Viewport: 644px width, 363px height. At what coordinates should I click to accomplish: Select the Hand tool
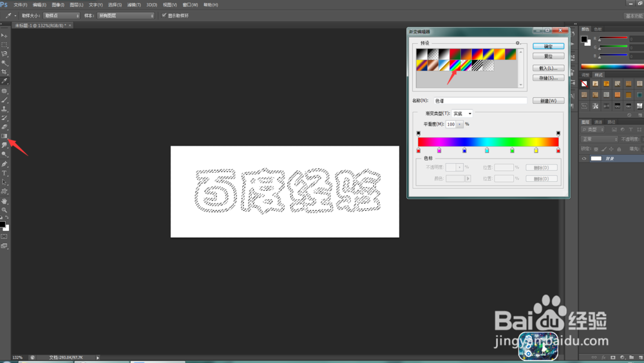tap(5, 201)
